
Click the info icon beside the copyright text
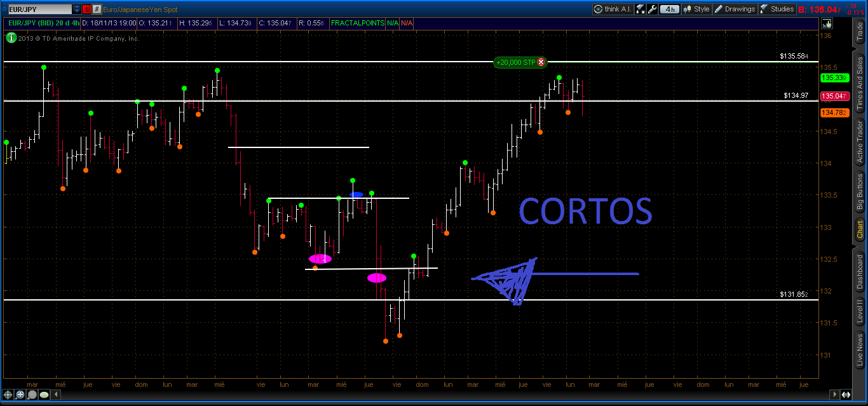(x=11, y=38)
